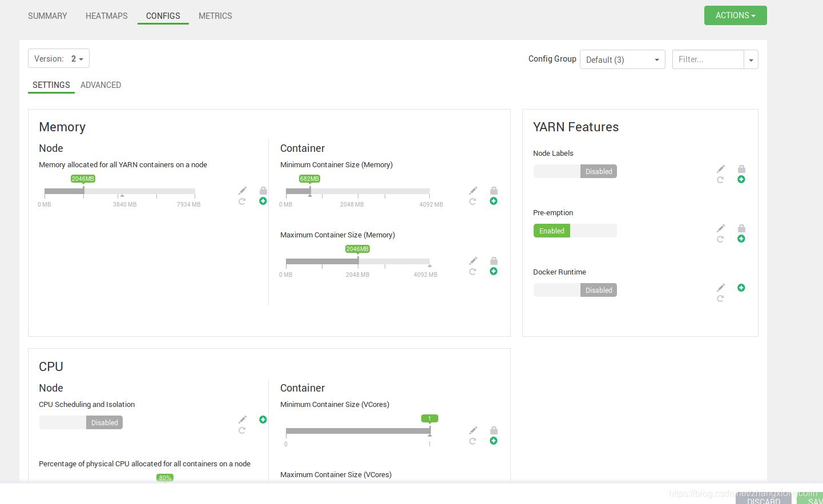Toggle the Pre-emption Enabled switch
The height and width of the screenshot is (504, 823).
point(575,231)
